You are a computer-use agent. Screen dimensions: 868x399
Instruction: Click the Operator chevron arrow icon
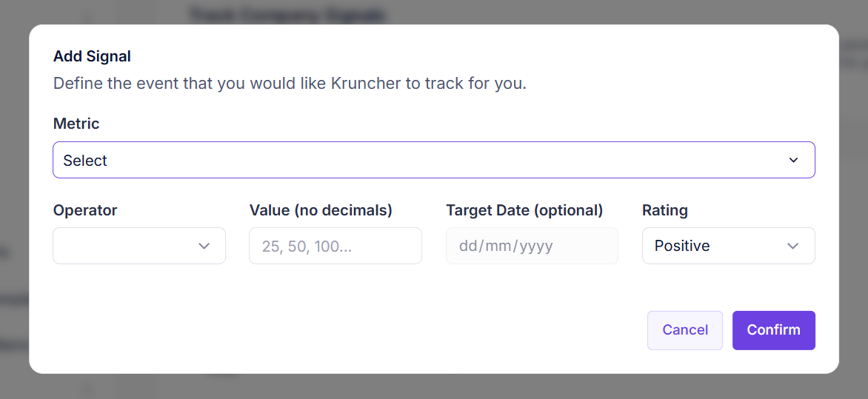(204, 246)
